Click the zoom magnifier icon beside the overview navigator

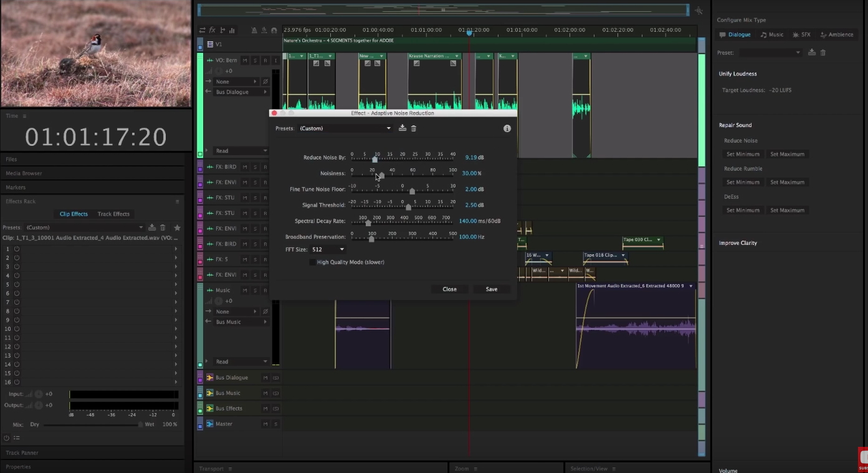point(699,11)
